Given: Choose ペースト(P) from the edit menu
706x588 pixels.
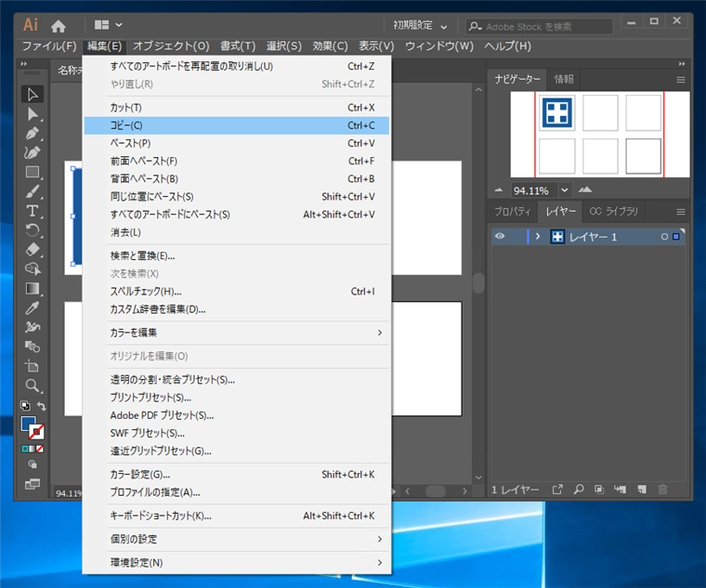Looking at the screenshot, I should coord(130,143).
